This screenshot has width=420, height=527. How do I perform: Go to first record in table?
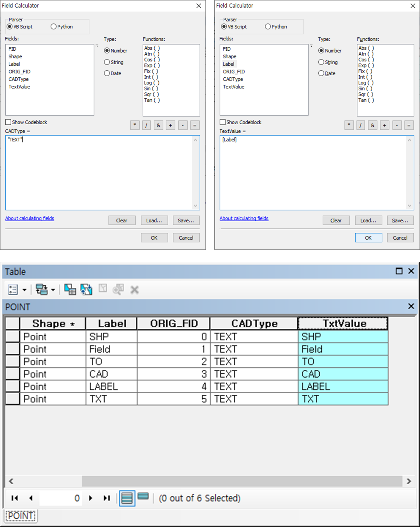[x=15, y=498]
